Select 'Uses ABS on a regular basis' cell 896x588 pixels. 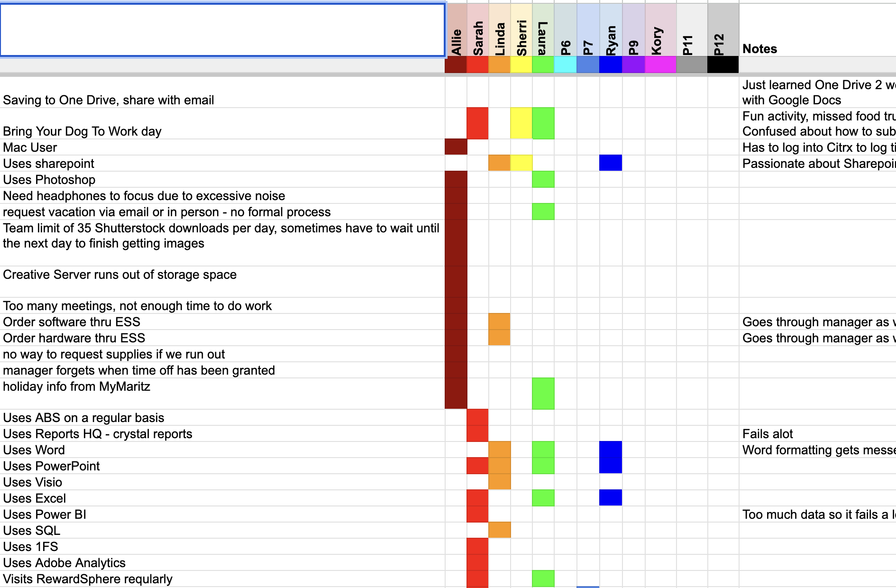click(222, 418)
